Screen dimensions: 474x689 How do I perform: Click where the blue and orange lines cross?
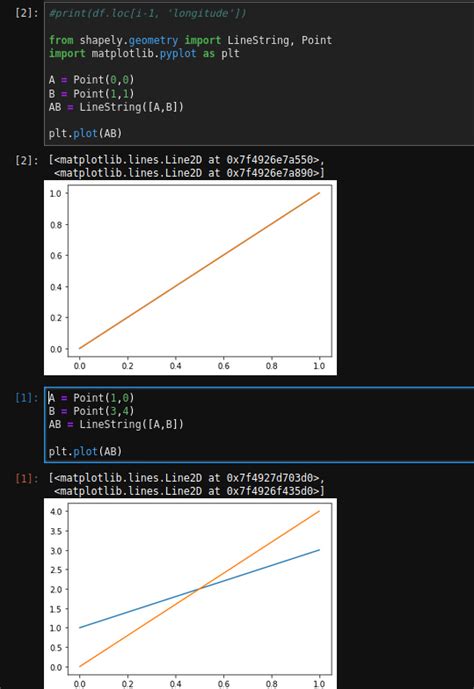coord(199,588)
